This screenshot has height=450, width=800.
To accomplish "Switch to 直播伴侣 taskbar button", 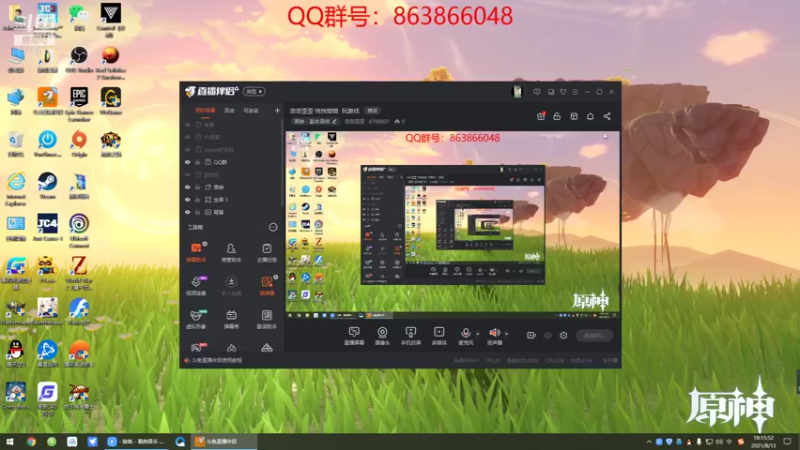I will (223, 442).
